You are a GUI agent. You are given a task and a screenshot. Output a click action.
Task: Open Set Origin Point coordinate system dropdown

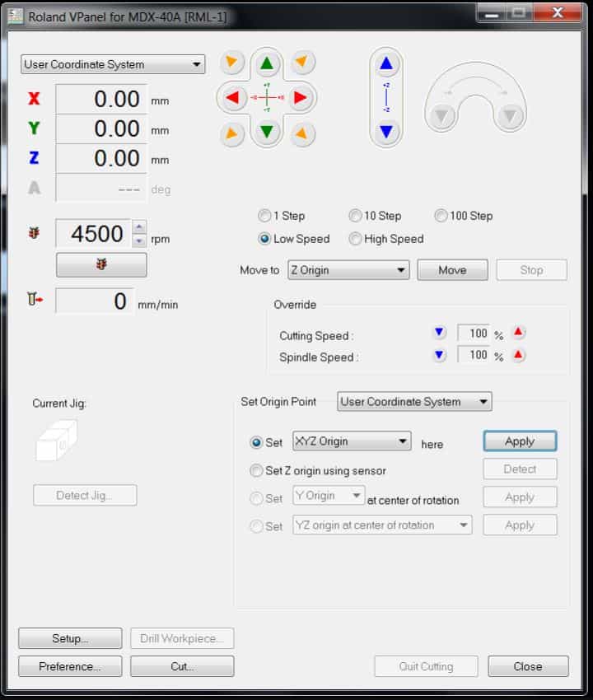click(x=414, y=401)
